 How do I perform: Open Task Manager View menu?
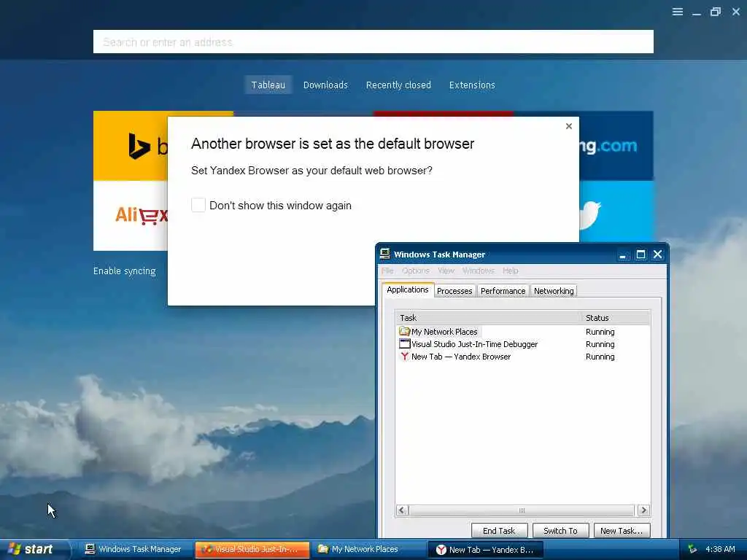tap(446, 271)
